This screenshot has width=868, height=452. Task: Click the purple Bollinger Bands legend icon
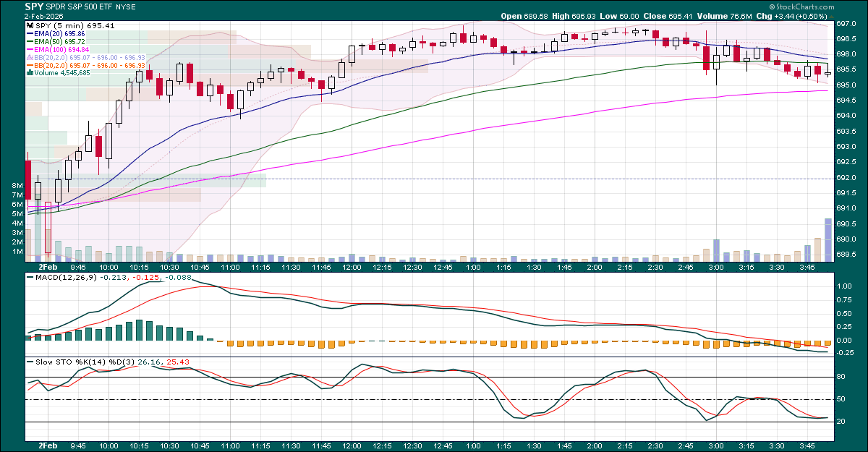pyautogui.click(x=30, y=56)
